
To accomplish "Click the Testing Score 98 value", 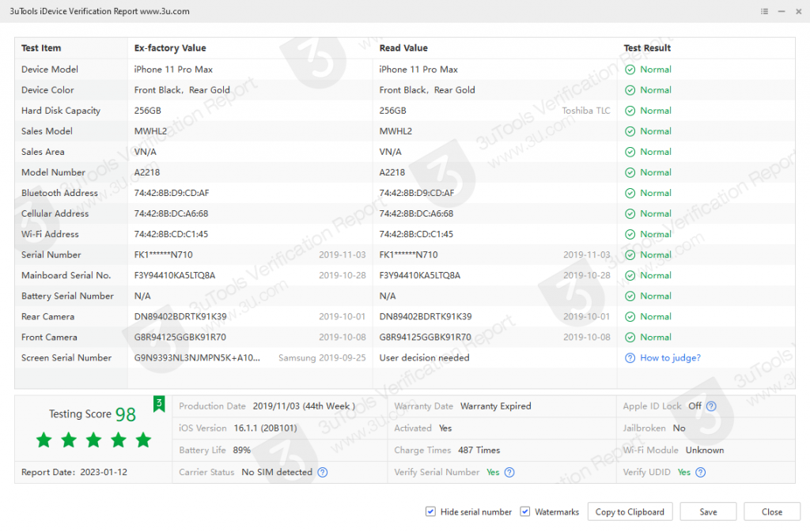I will 126,414.
